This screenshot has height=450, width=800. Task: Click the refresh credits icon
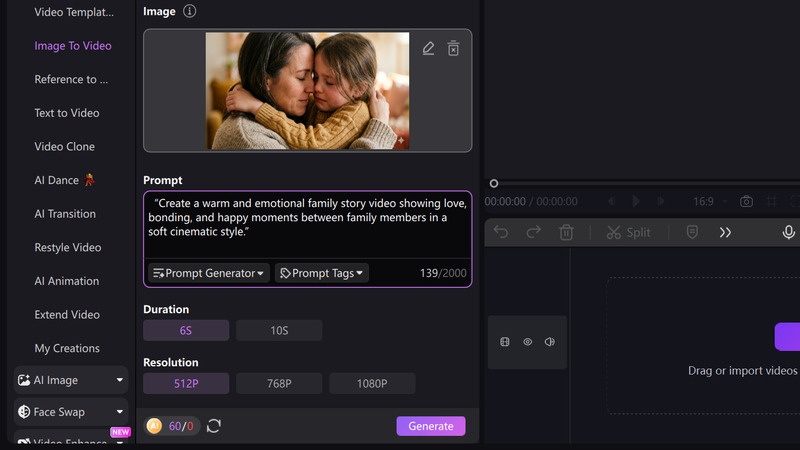coord(214,426)
